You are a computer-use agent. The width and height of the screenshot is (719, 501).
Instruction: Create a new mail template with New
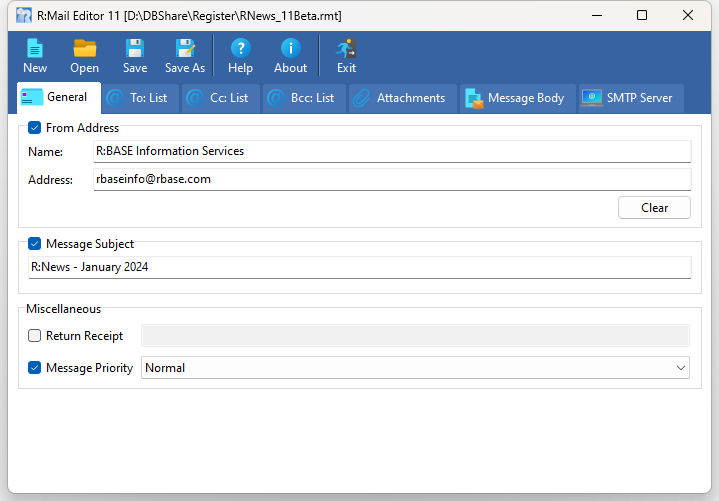click(x=35, y=56)
